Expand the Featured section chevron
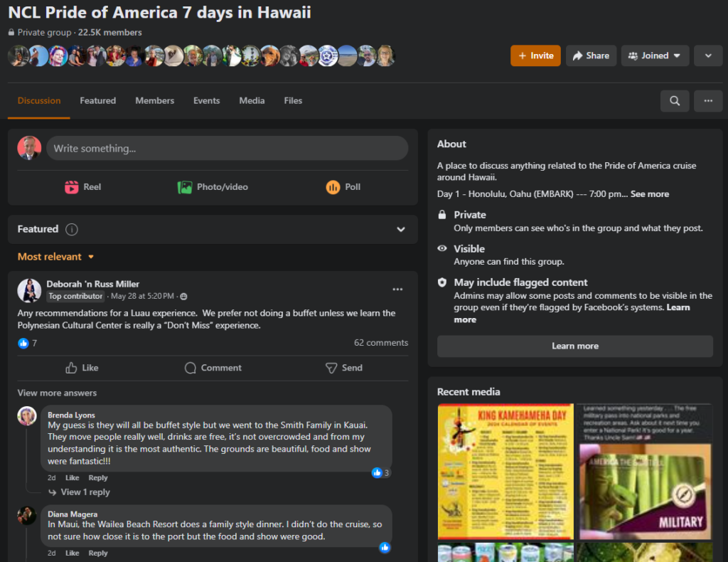This screenshot has height=562, width=728. [x=401, y=230]
